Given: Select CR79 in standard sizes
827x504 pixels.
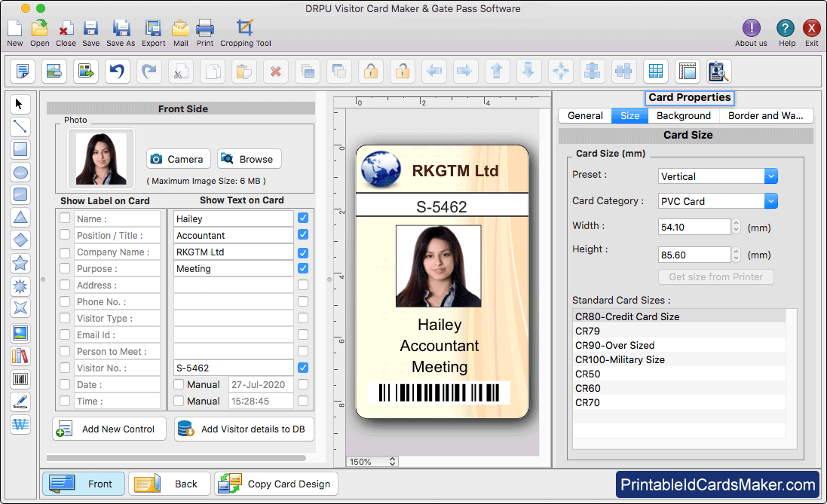Looking at the screenshot, I should [678, 331].
